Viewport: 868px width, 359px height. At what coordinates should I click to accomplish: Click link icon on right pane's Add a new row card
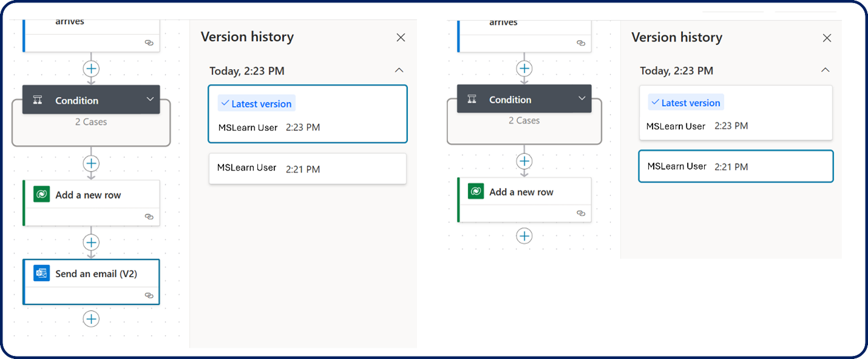pyautogui.click(x=581, y=213)
